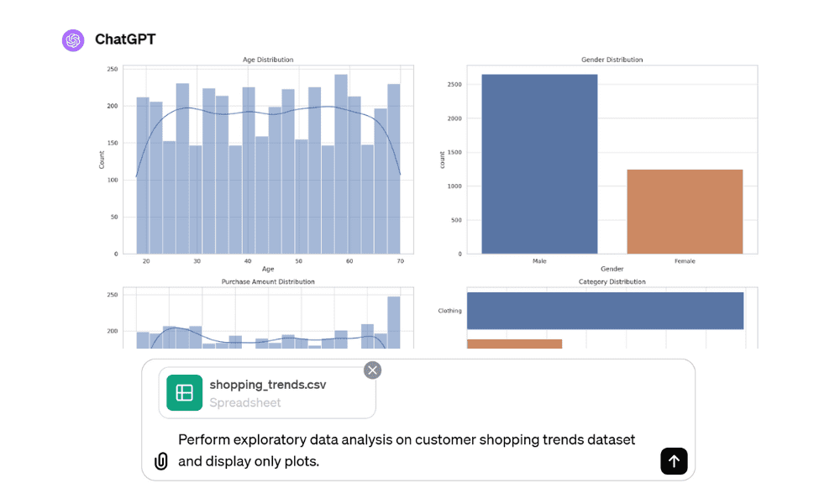Click the Age Distribution chart title

(x=268, y=60)
